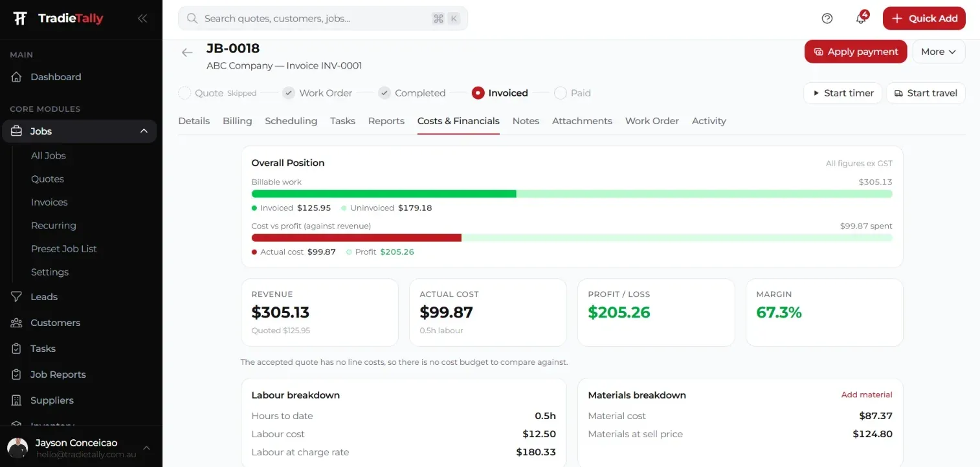Open the Attachments tab
The image size is (980, 467).
pyautogui.click(x=582, y=121)
